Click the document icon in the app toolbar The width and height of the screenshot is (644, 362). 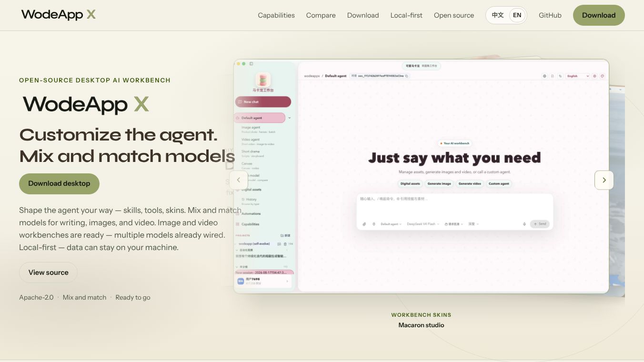point(553,76)
